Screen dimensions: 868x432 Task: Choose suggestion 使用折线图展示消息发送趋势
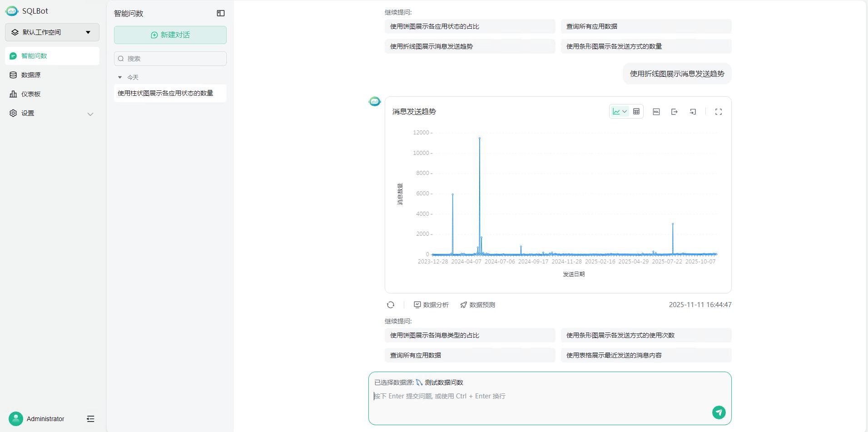click(x=470, y=46)
